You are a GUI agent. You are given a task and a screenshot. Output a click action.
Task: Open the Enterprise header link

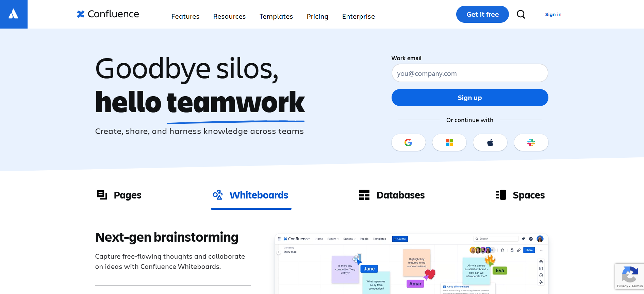pyautogui.click(x=359, y=16)
